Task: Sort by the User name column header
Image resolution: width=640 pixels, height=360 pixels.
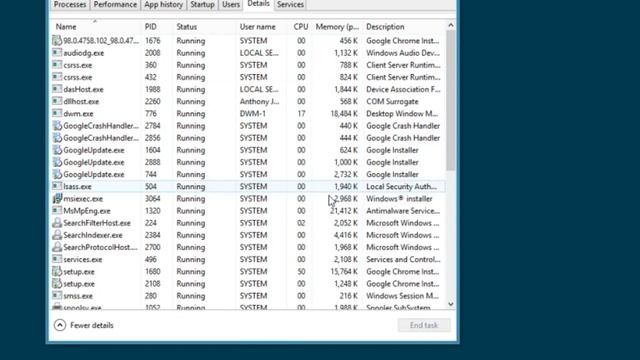Action: [261, 27]
